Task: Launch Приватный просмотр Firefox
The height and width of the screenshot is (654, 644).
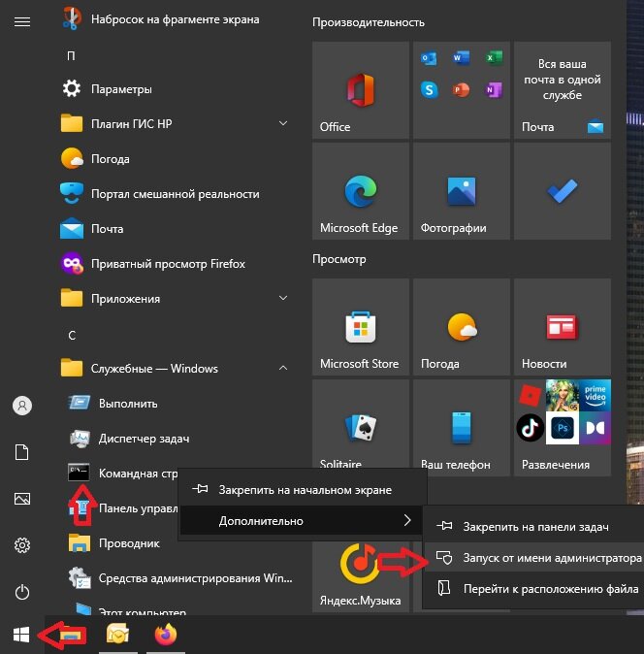Action: pos(153,264)
